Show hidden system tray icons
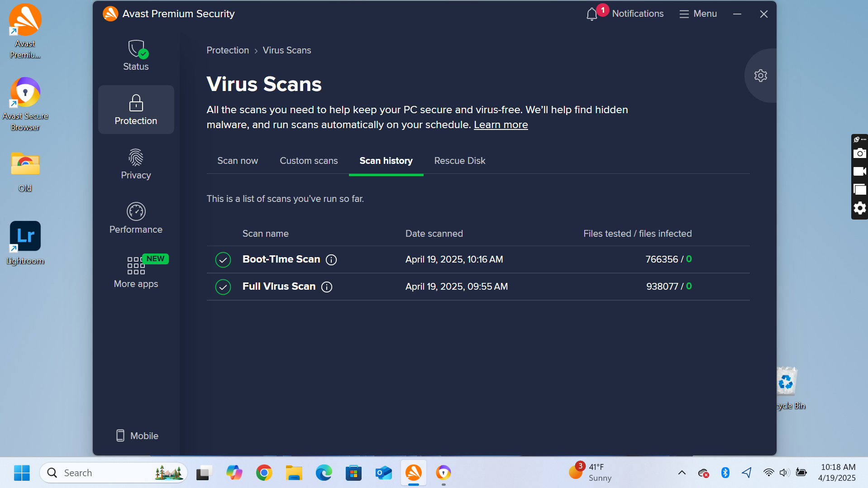Screen dimensions: 868x488 coord(682,473)
